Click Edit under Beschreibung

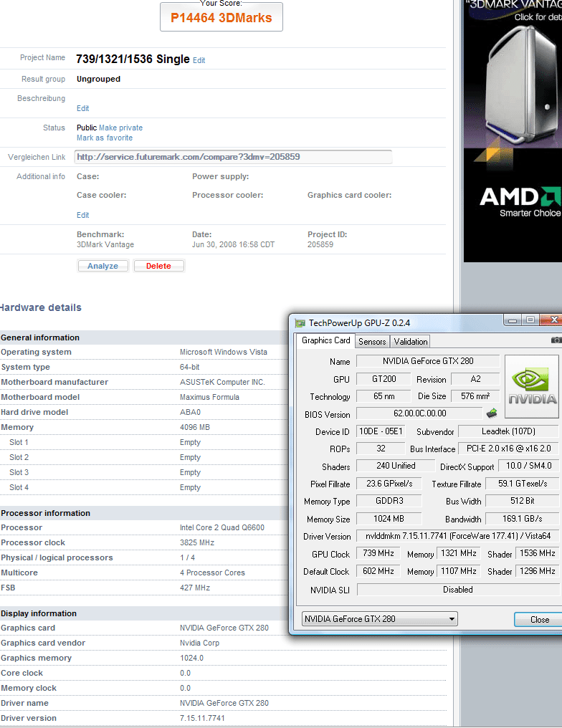pyautogui.click(x=82, y=108)
